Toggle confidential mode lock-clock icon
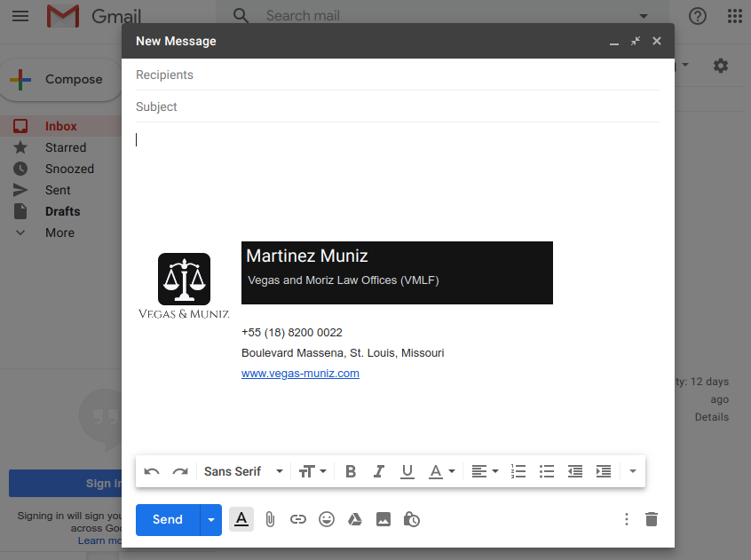Image resolution: width=751 pixels, height=560 pixels. click(x=411, y=519)
